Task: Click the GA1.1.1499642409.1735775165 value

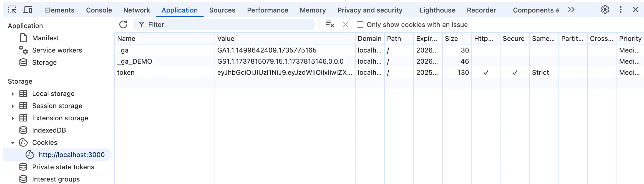Action: pyautogui.click(x=267, y=50)
